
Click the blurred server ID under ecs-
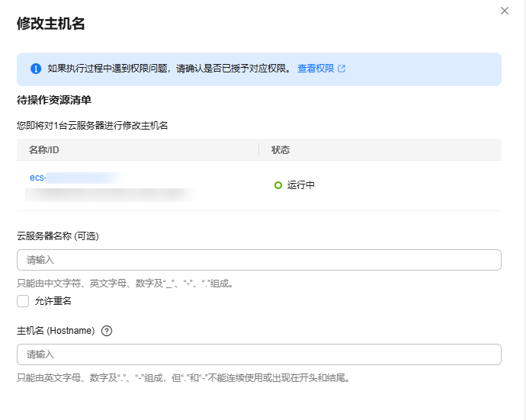pos(107,194)
